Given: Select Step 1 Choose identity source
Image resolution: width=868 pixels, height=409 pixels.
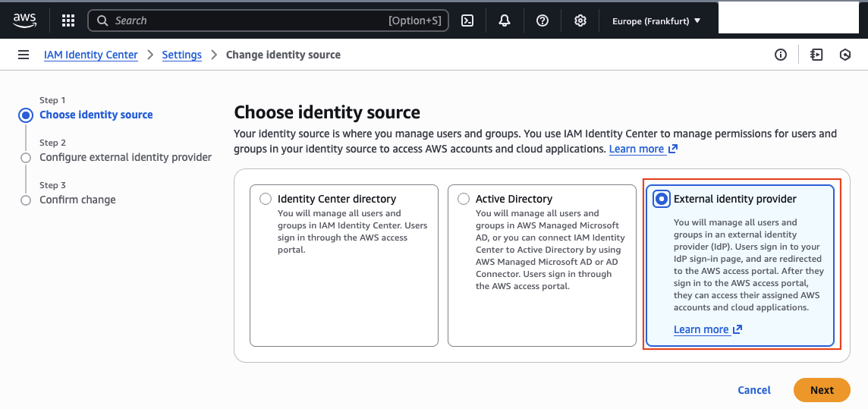Looking at the screenshot, I should point(96,115).
